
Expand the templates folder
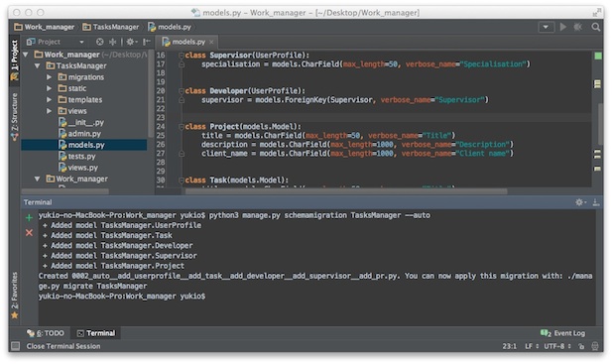[50, 99]
